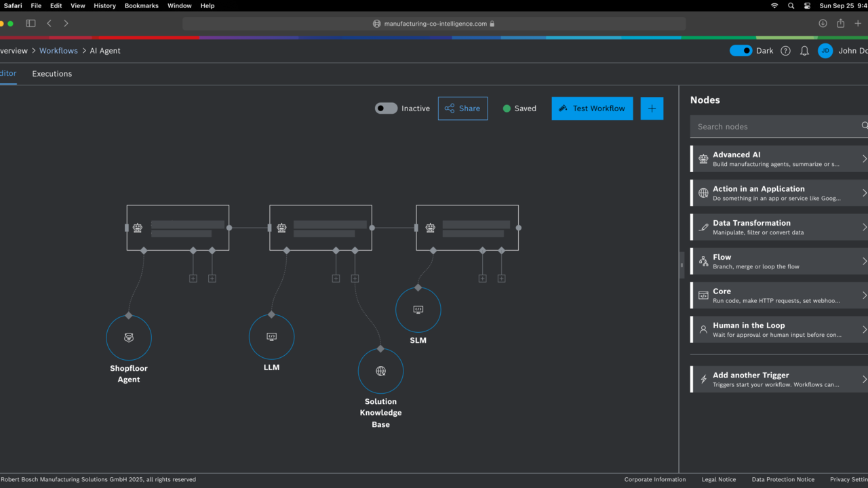Select the SLM node icon

(x=418, y=310)
